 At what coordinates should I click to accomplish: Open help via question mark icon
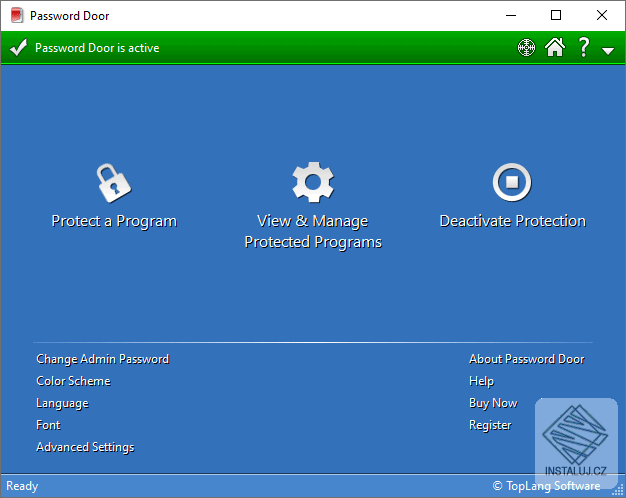click(x=584, y=48)
